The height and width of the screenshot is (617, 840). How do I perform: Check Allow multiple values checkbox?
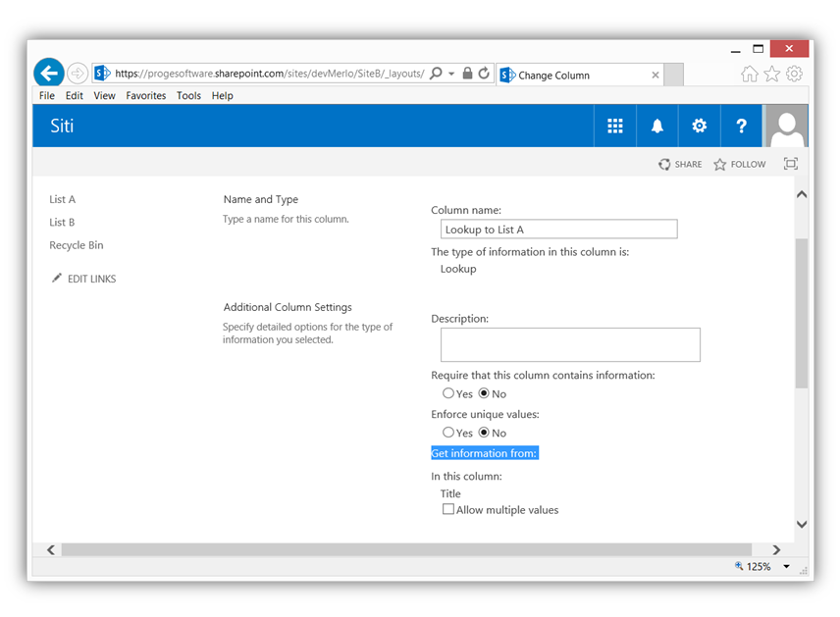click(448, 510)
